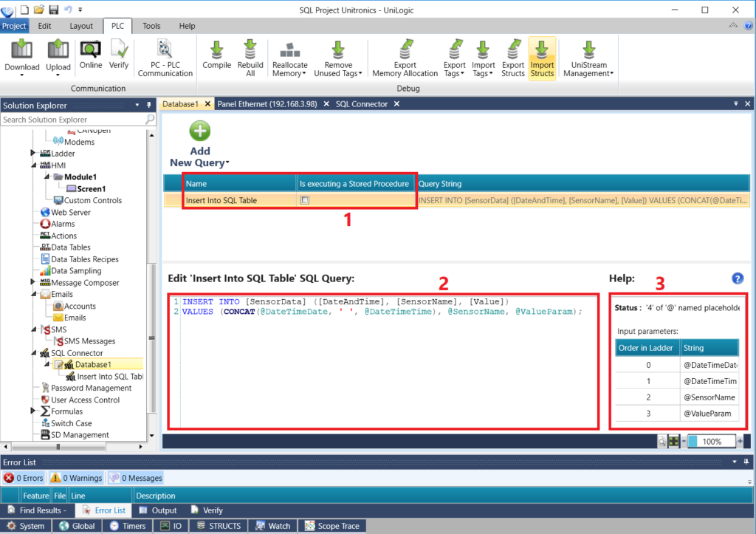Open the Timers bottom tab
The width and height of the screenshot is (756, 534).
click(x=128, y=526)
